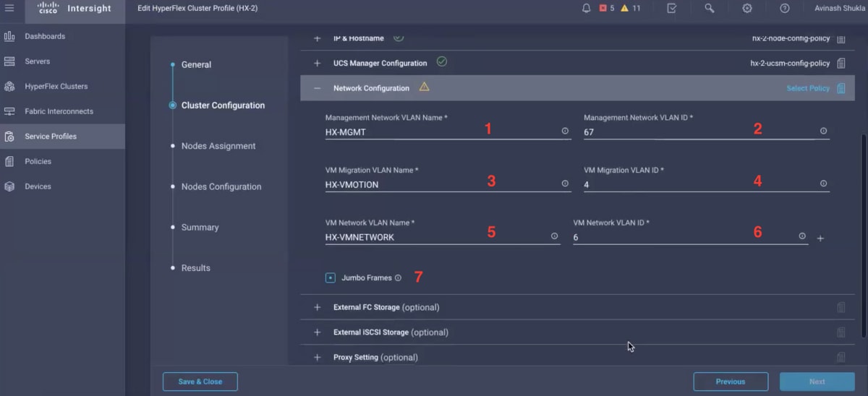The width and height of the screenshot is (868, 396).
Task: Click Save & Close button
Action: click(200, 382)
